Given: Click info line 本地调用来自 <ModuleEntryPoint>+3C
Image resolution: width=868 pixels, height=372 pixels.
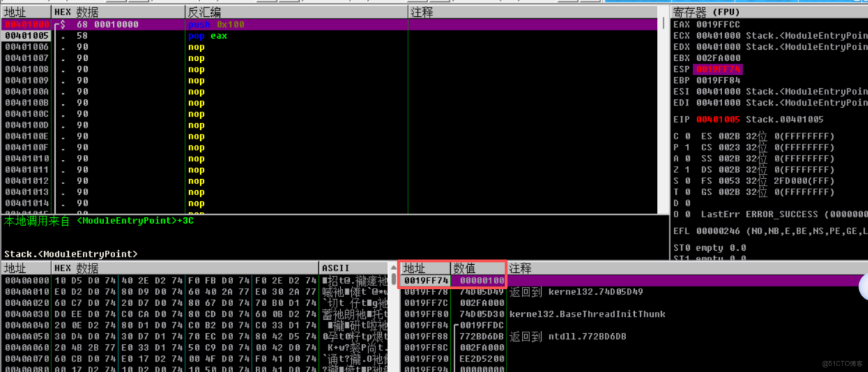Looking at the screenshot, I should pyautogui.click(x=98, y=221).
